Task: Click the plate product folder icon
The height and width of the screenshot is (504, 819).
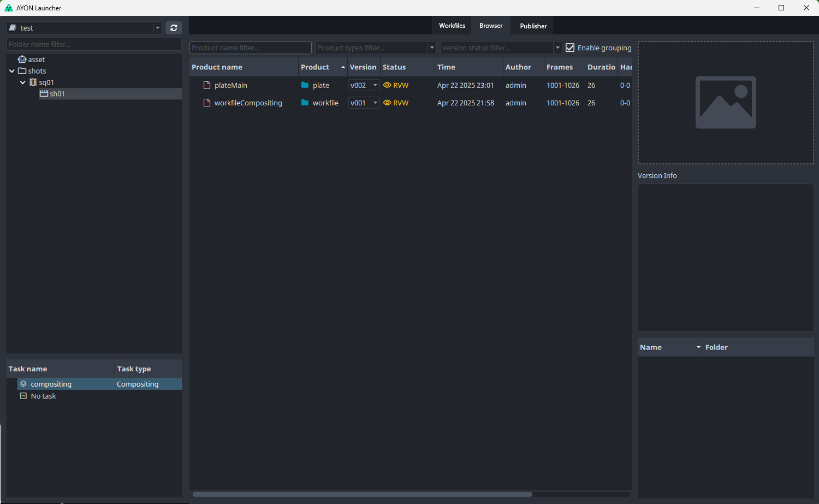Action: tap(305, 85)
